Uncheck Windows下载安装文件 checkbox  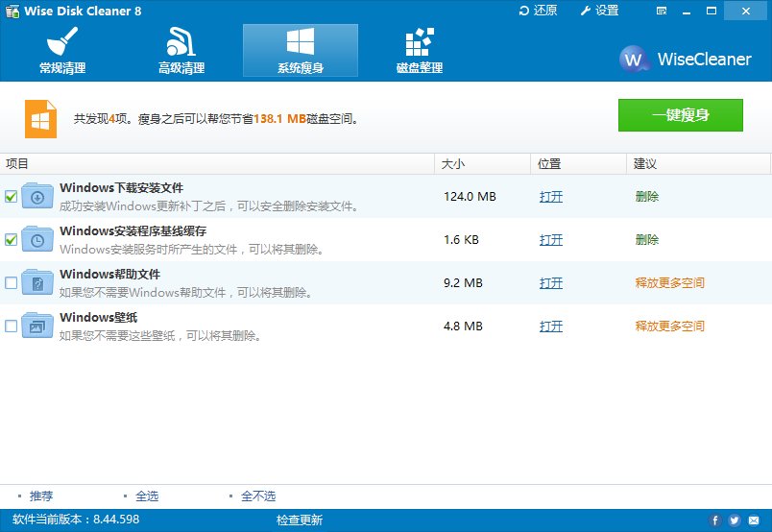point(11,197)
